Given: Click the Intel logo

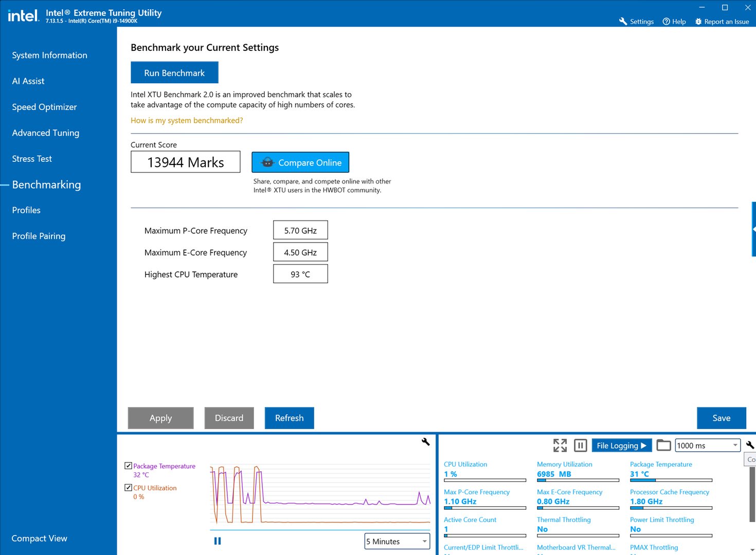Looking at the screenshot, I should (23, 15).
